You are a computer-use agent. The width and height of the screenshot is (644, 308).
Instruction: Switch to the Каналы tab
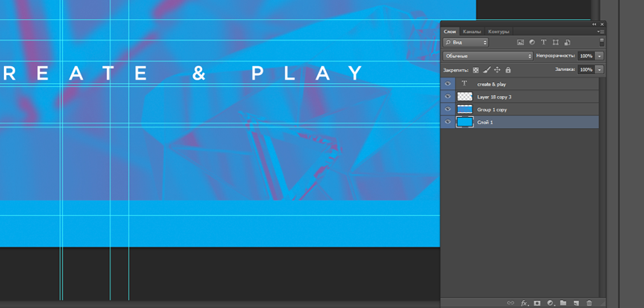click(x=472, y=31)
